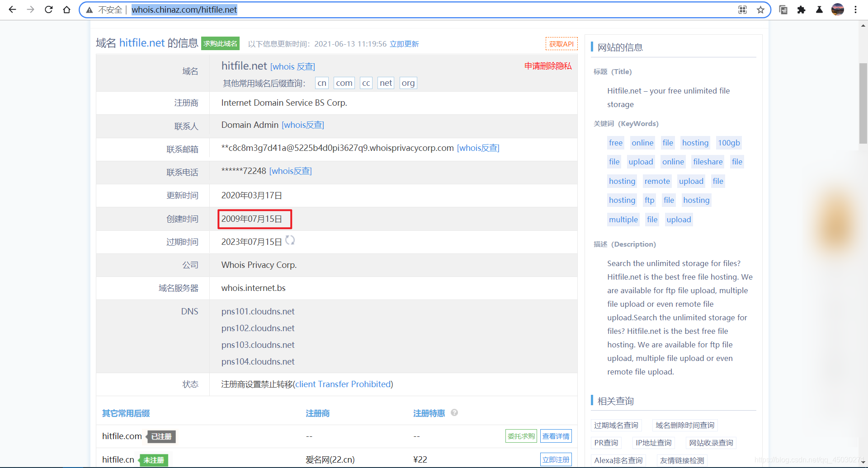Click the refresh spinner next to expiry date
Image resolution: width=868 pixels, height=468 pixels.
290,240
